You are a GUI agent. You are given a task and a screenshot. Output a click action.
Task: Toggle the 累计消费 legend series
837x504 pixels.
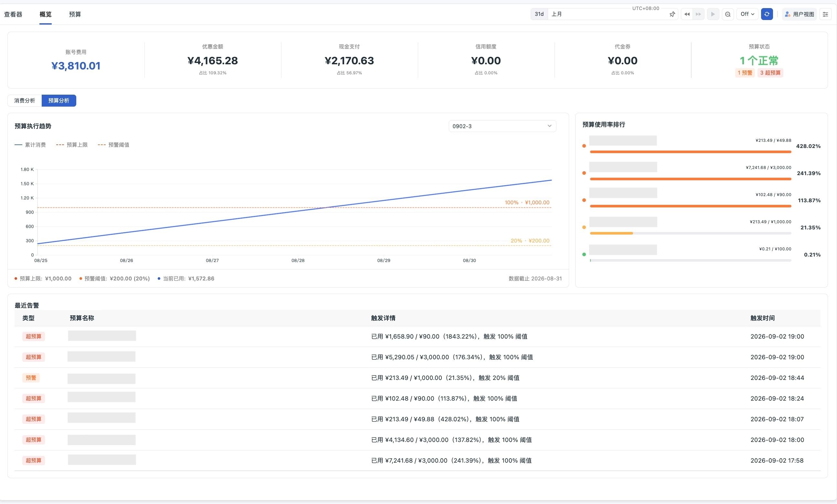[30, 145]
